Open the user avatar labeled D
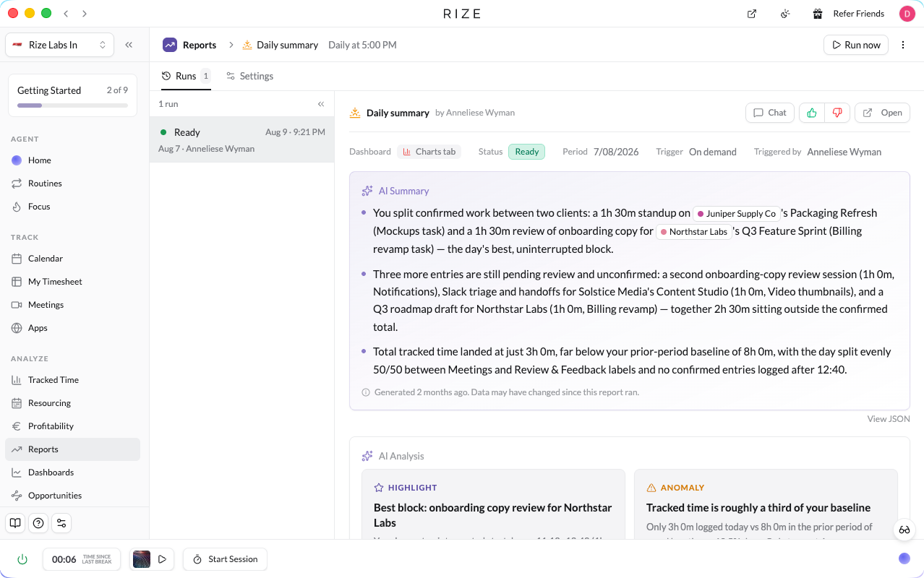Screen dimensions: 924x578 coord(907,14)
